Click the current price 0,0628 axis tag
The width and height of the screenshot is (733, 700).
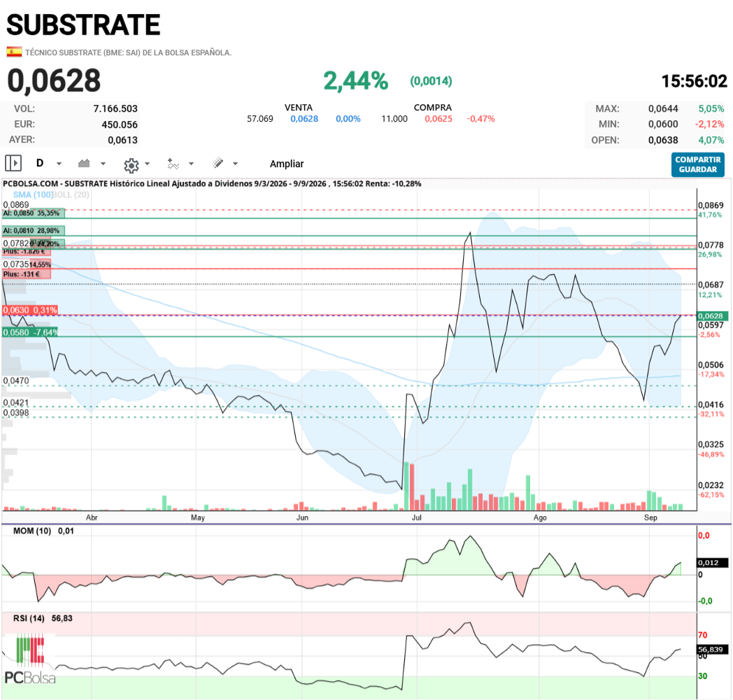712,316
